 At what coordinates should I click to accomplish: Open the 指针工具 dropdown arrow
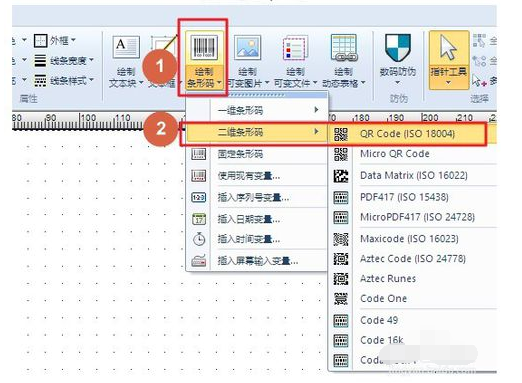448,82
